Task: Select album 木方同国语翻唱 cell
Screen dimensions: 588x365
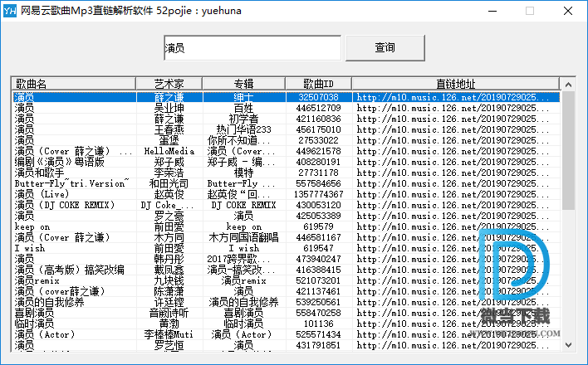Action: [x=243, y=237]
